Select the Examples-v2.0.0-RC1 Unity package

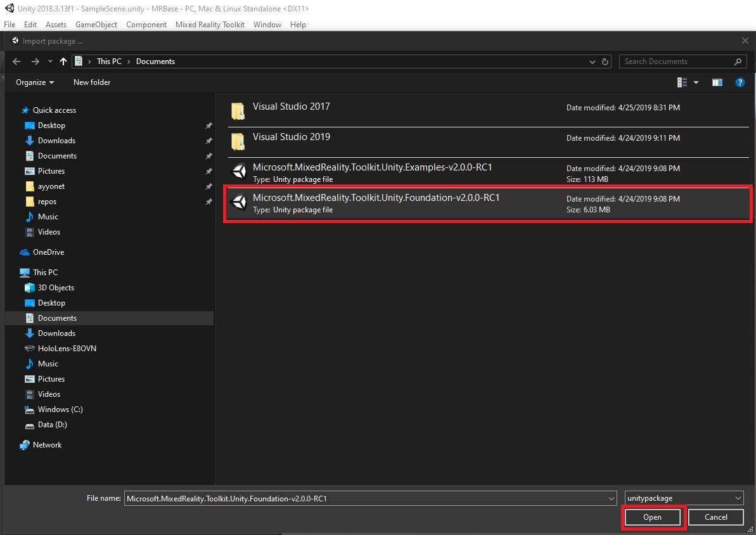[x=488, y=172]
